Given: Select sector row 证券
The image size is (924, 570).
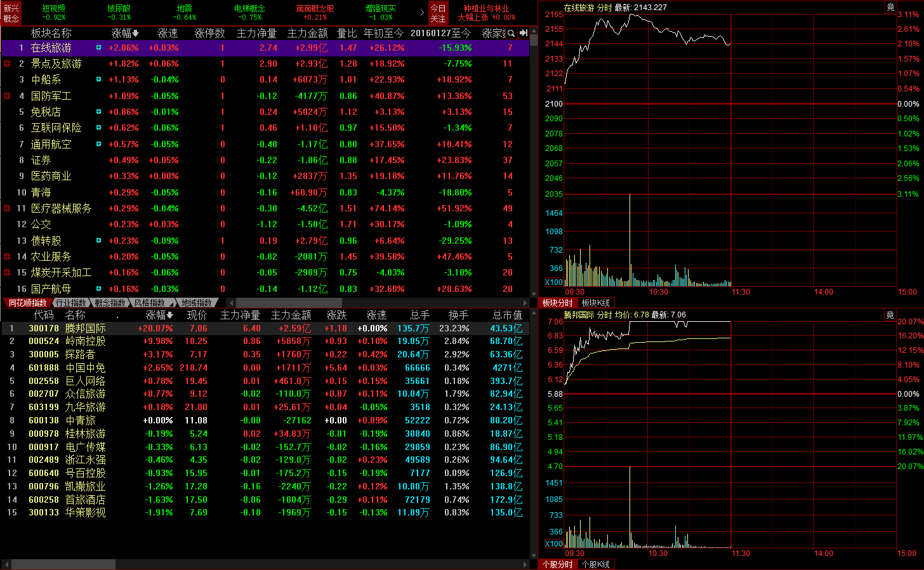Looking at the screenshot, I should click(x=265, y=160).
